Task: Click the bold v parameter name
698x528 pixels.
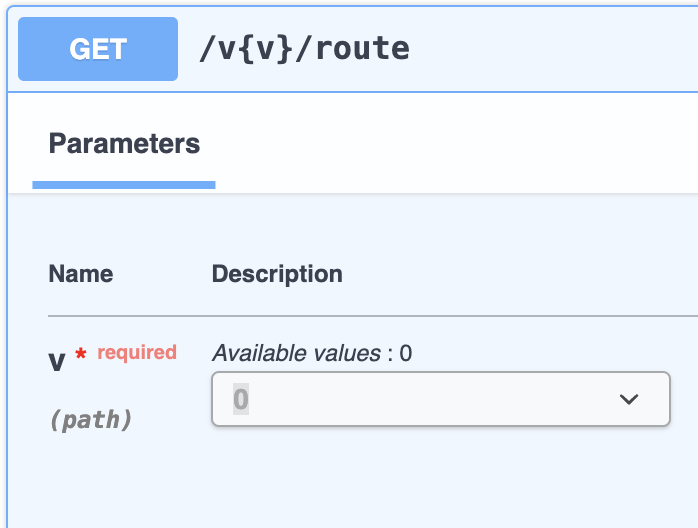Action: (57, 361)
